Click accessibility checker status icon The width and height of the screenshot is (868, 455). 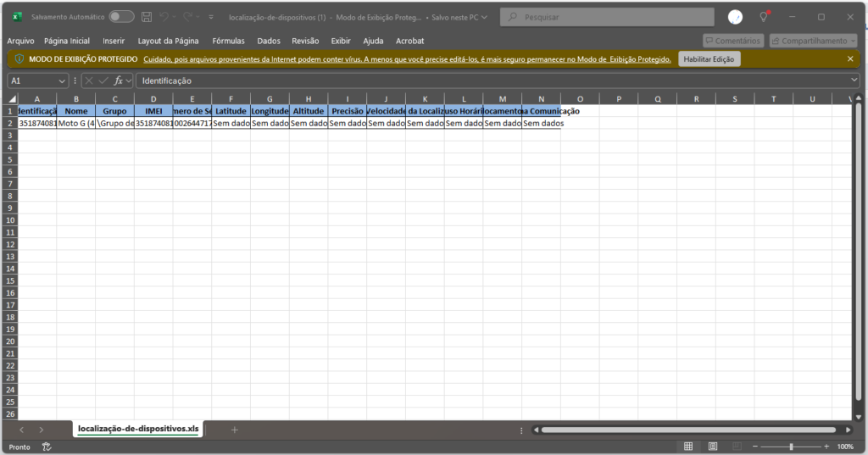click(x=47, y=447)
